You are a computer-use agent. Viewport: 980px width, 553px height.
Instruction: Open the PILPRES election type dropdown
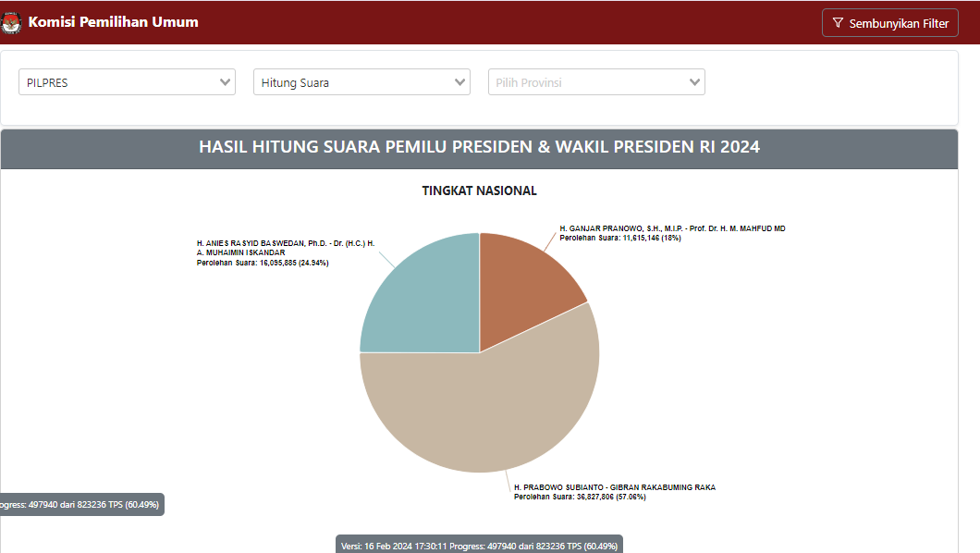coord(127,82)
